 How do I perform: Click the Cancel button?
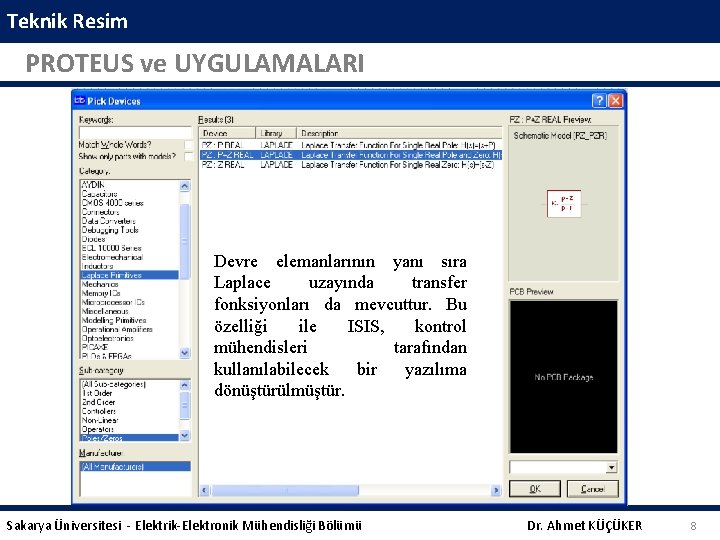click(x=593, y=489)
